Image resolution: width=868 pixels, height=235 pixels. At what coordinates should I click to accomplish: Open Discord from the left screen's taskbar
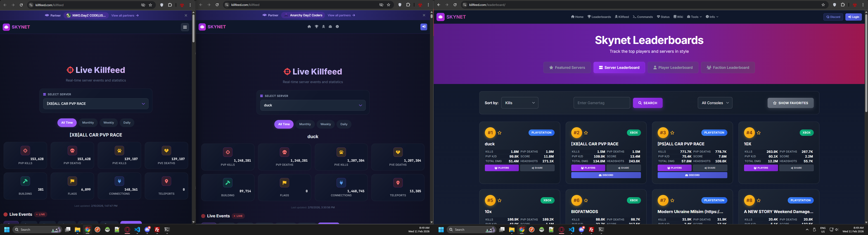tap(147, 230)
